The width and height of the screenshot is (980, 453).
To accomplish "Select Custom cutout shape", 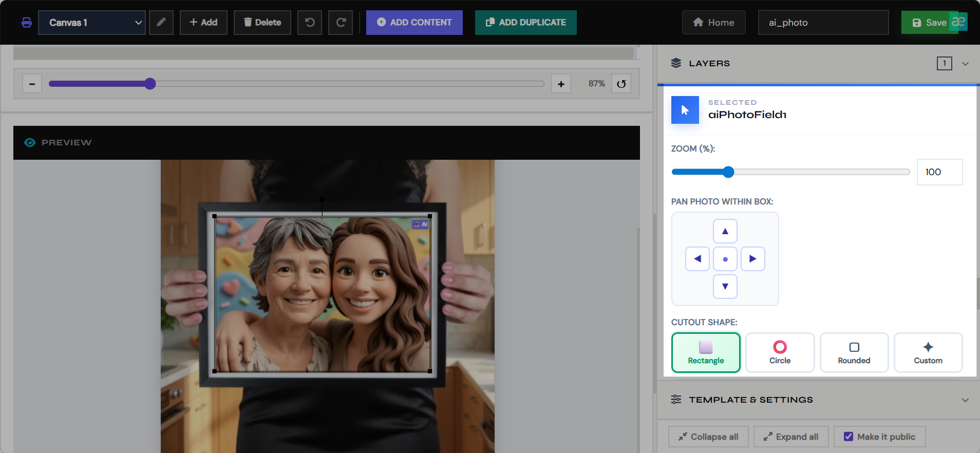I will pos(928,352).
